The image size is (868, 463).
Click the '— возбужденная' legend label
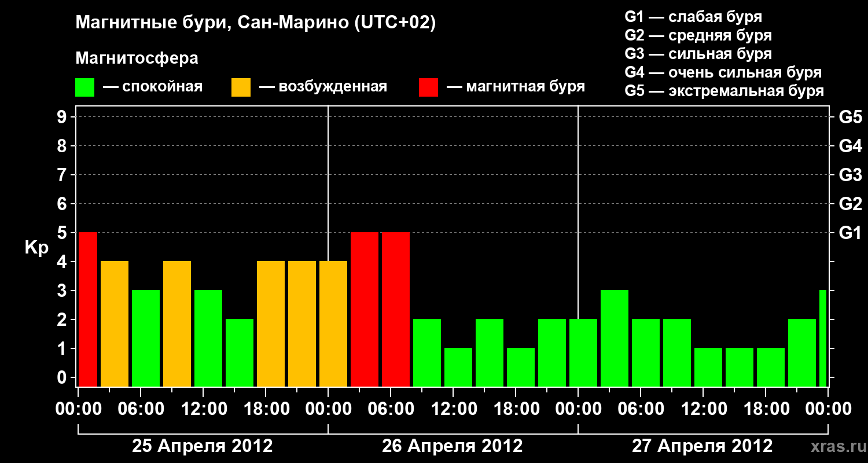323,87
